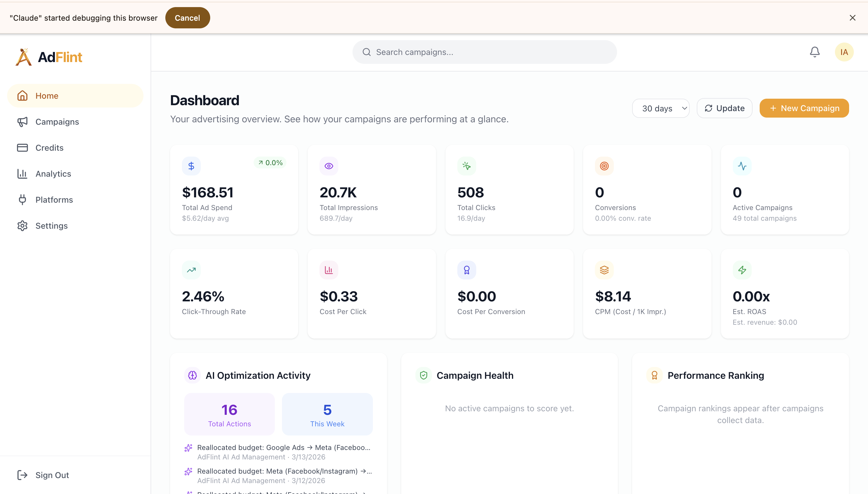Screen dimensions: 868x494
Task: Click the 0.0% change badge on Total Ad Spend
Action: [x=270, y=162]
